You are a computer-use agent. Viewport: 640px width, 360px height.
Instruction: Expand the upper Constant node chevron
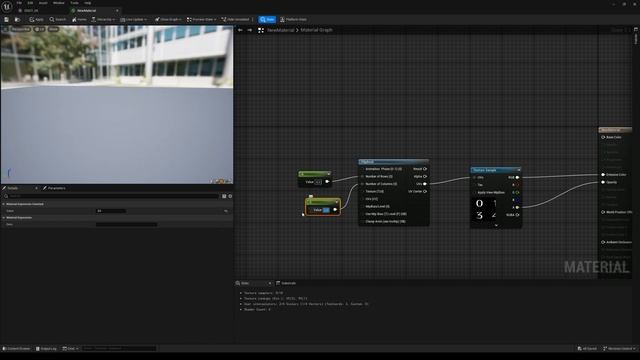coord(329,174)
